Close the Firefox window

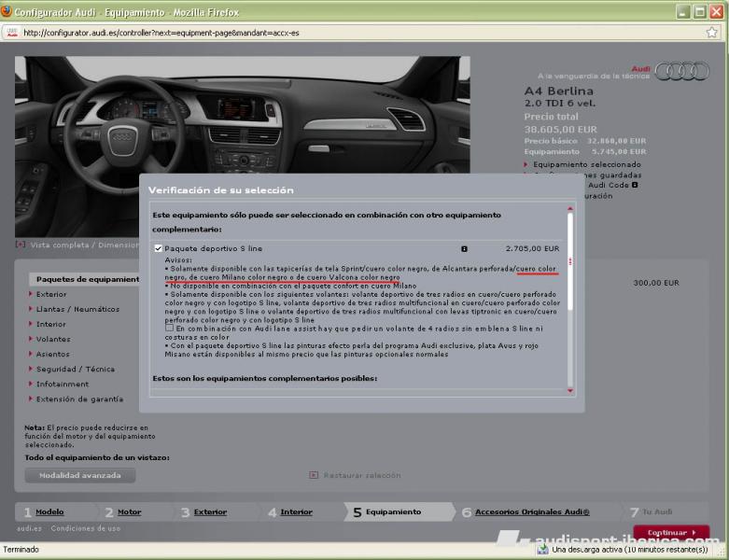tap(716, 11)
